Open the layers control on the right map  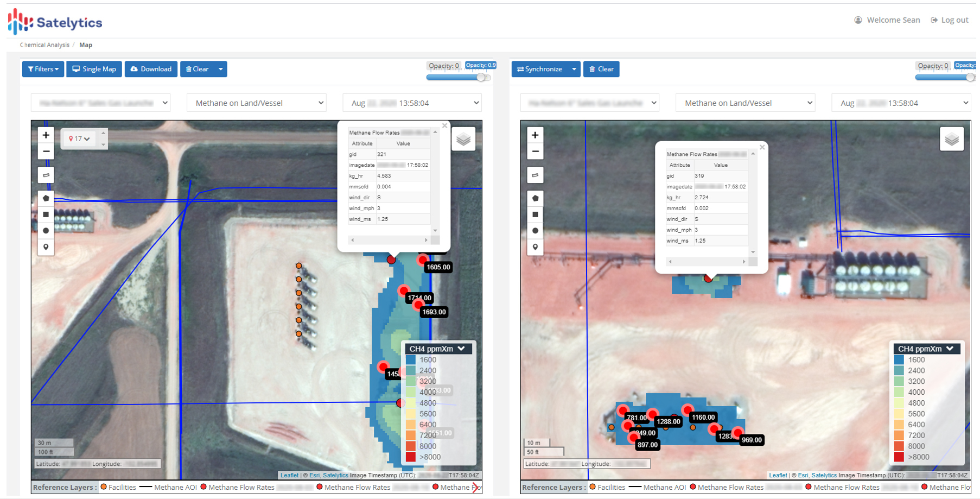[951, 140]
